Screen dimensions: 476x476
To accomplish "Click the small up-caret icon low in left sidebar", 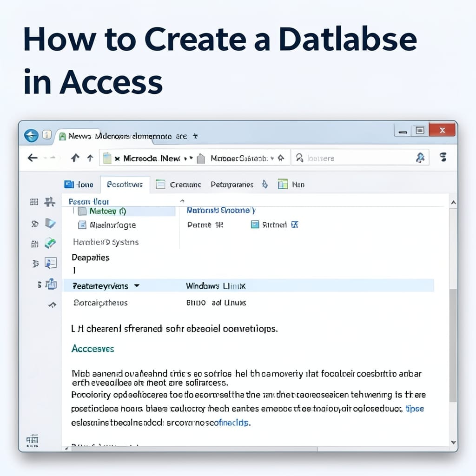I will pyautogui.click(x=52, y=304).
